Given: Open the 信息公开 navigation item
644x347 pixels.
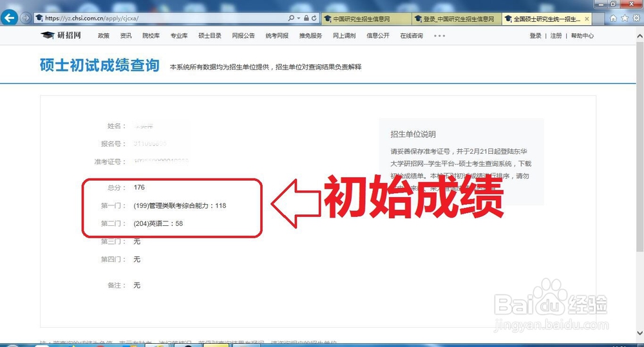Looking at the screenshot, I should 378,35.
